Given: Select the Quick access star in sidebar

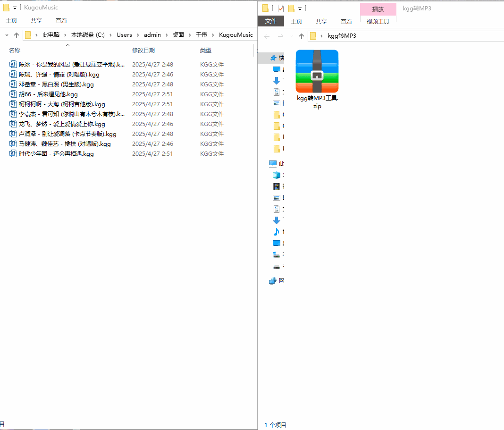Looking at the screenshot, I should tap(273, 58).
